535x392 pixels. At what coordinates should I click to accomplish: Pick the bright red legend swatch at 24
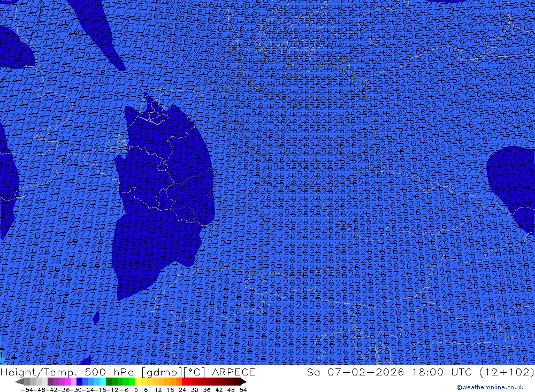point(185,381)
